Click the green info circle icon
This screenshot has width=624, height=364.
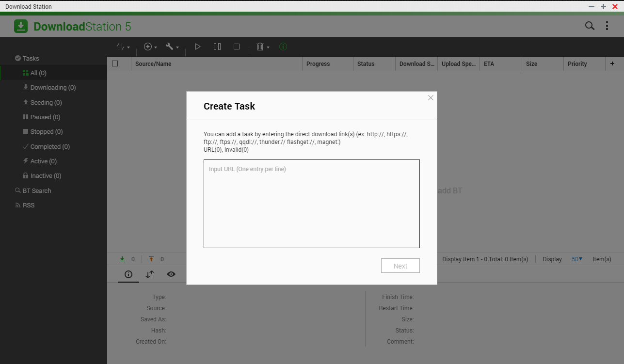(283, 47)
